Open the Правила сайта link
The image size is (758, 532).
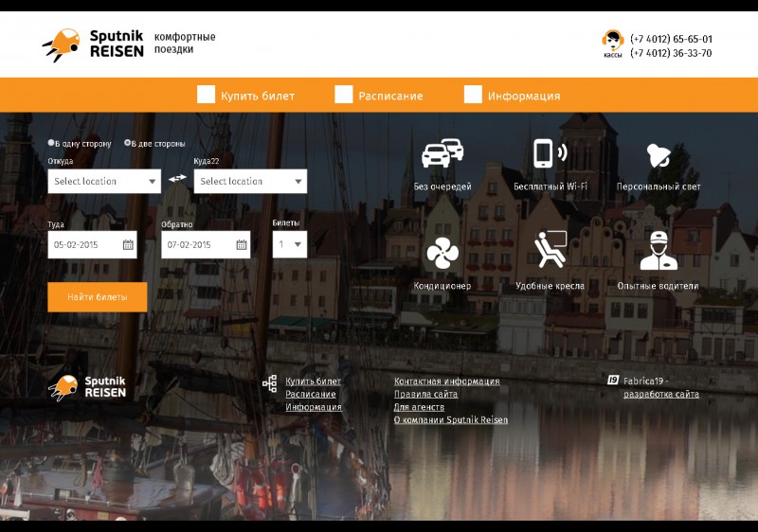pos(425,394)
